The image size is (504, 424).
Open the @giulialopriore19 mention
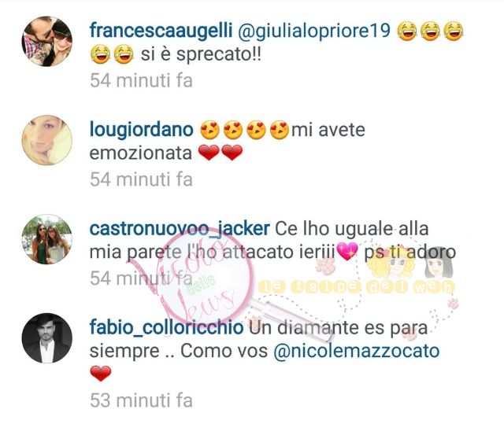coord(314,31)
